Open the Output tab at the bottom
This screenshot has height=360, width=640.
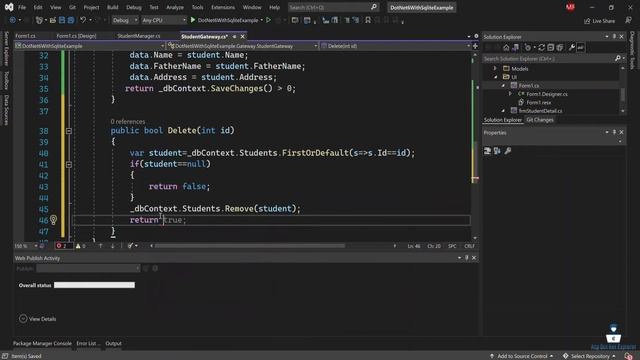(x=113, y=343)
